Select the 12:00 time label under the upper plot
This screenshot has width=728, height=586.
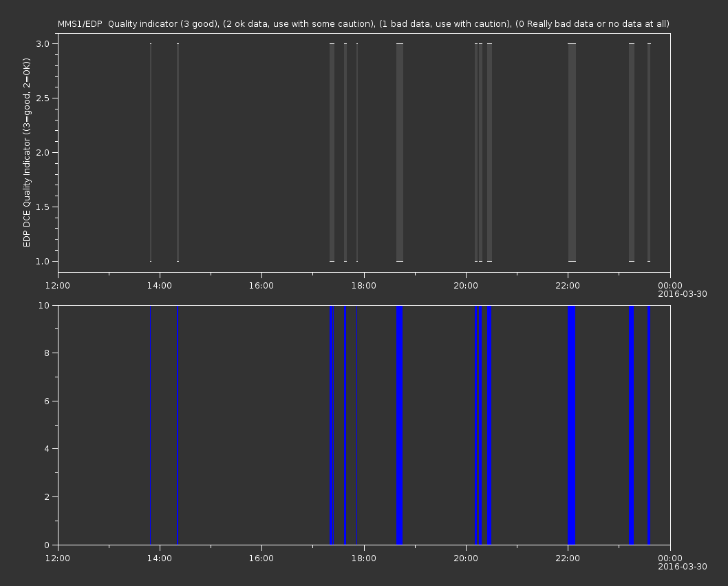point(58,285)
